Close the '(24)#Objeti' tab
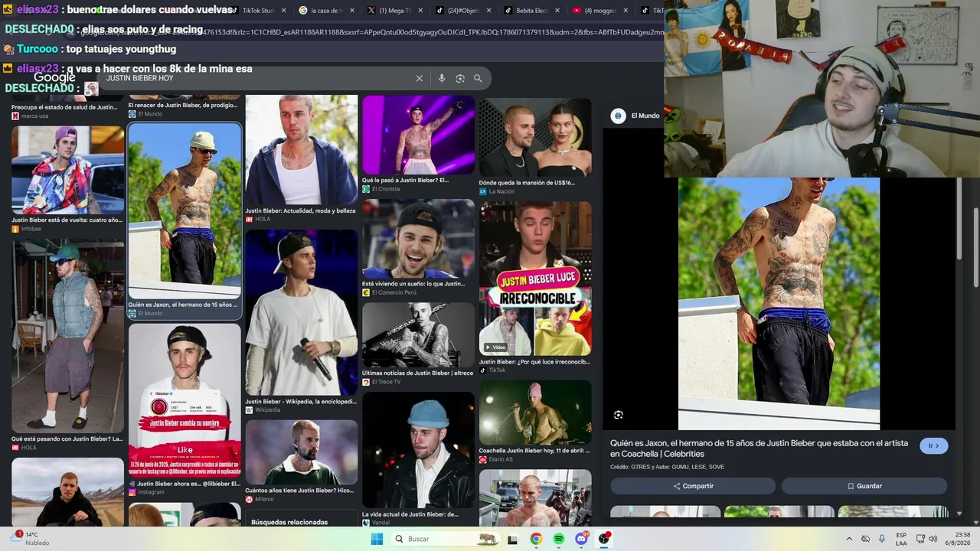Image resolution: width=980 pixels, height=551 pixels. point(490,11)
